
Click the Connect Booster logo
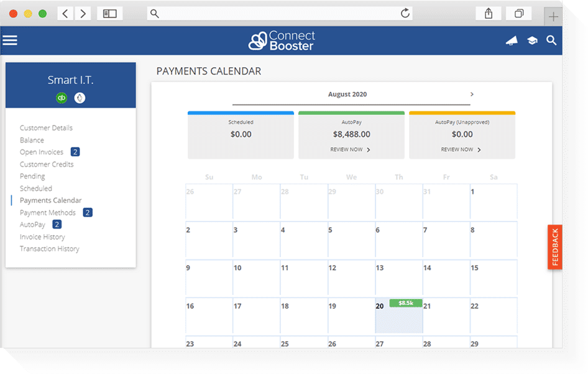(282, 40)
